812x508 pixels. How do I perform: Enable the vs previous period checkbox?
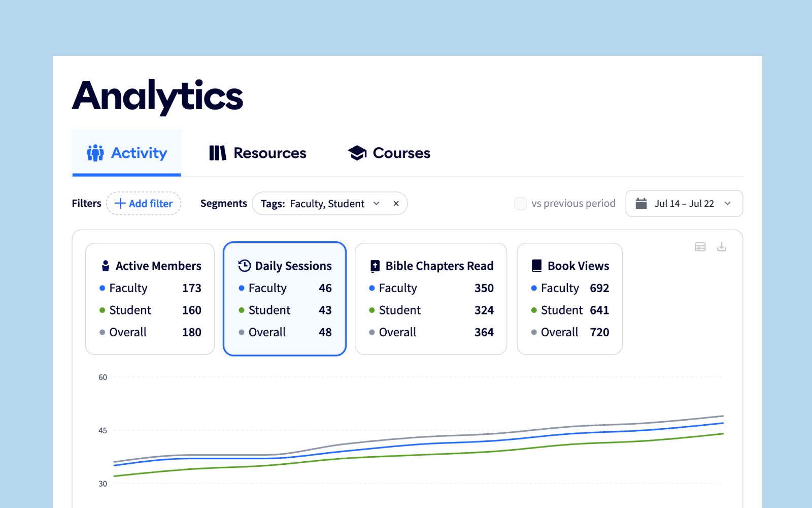coord(521,204)
